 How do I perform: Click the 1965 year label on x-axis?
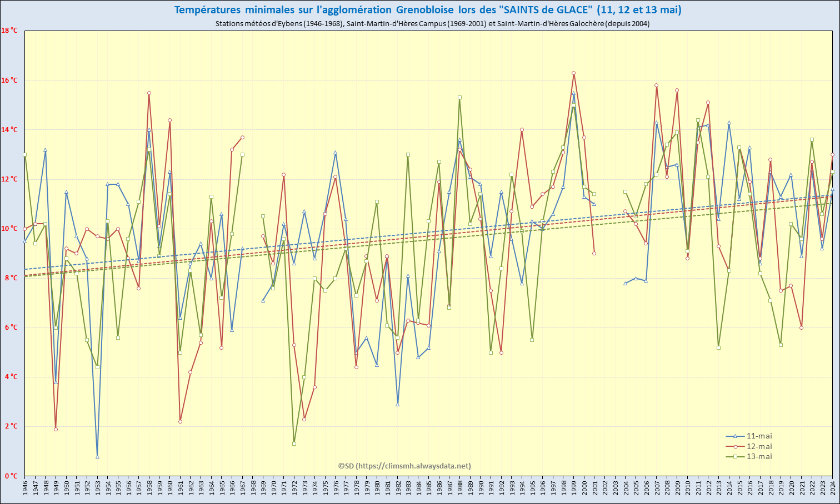pos(222,488)
